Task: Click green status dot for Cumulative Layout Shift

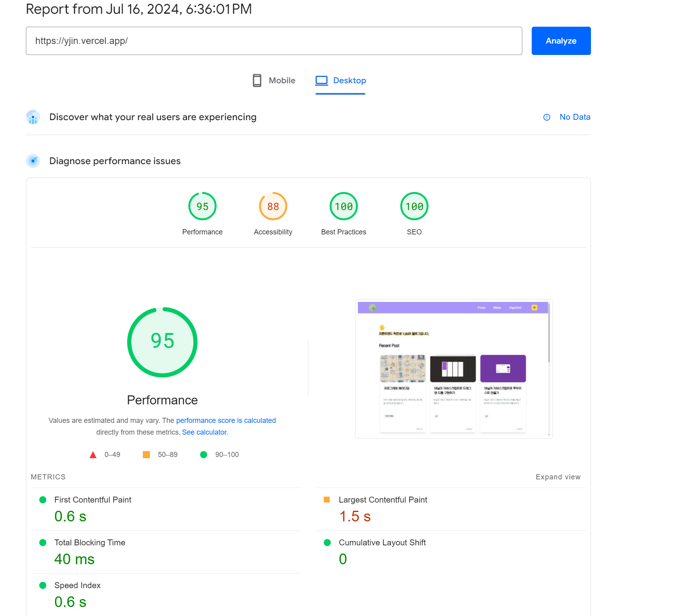Action: [x=327, y=543]
